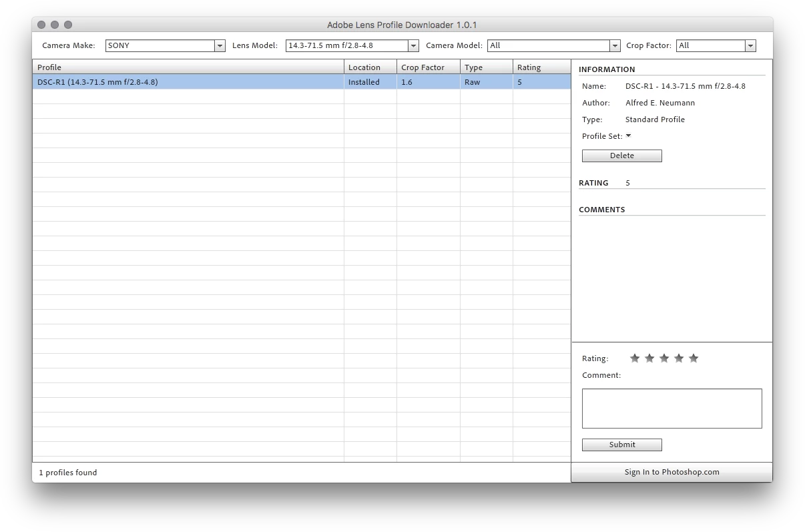The width and height of the screenshot is (805, 532).
Task: Click the author name Alfred E. Neumann
Action: [660, 103]
